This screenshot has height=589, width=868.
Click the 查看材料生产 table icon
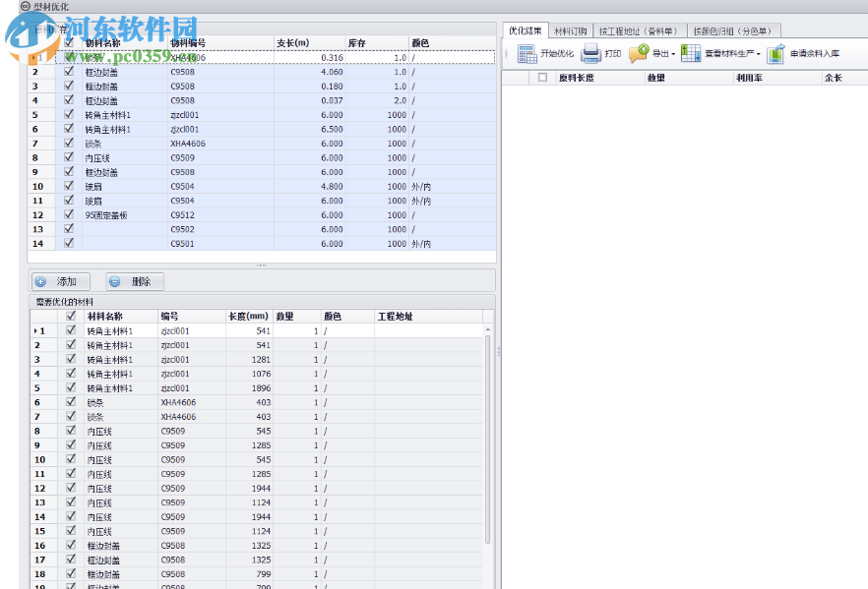[690, 53]
